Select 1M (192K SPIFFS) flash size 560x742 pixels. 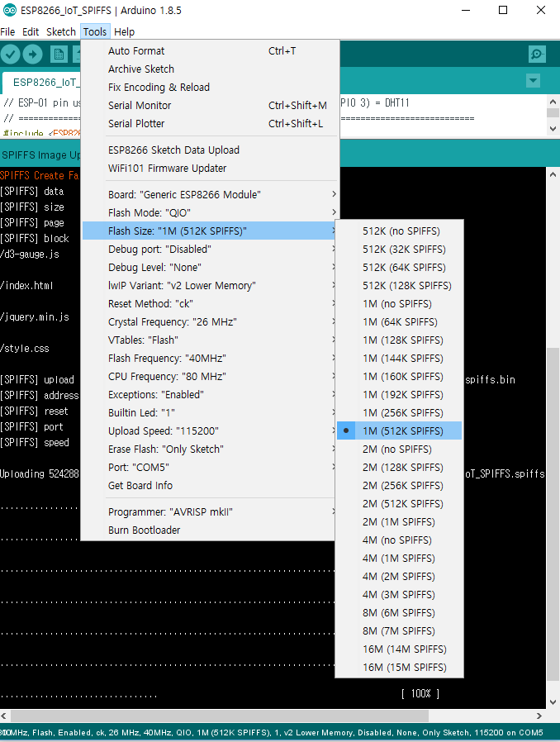[x=399, y=395]
